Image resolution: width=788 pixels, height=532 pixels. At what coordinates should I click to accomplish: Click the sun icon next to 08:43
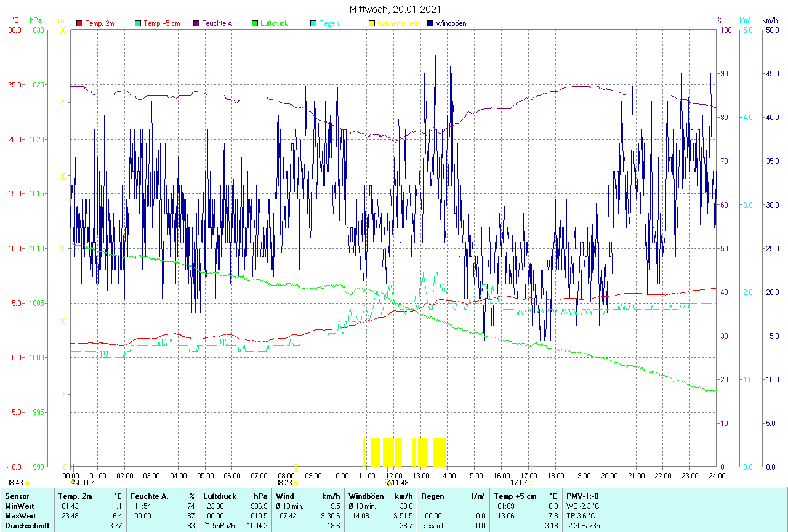pos(27,483)
